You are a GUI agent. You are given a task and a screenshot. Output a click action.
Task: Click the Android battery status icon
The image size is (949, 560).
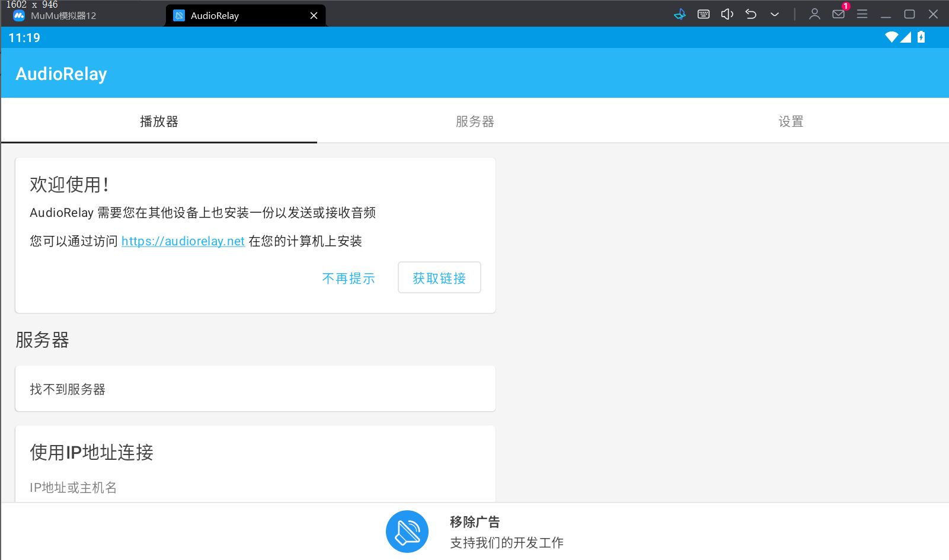(x=921, y=37)
